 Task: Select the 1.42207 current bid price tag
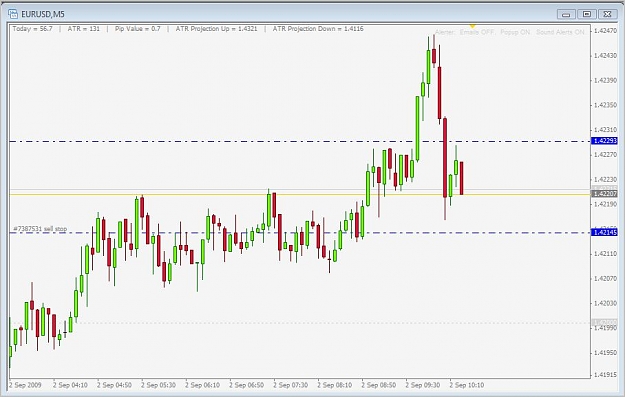pos(604,194)
